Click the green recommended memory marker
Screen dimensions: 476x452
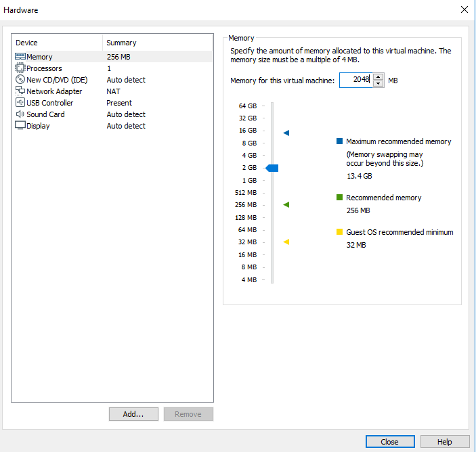[x=286, y=205]
